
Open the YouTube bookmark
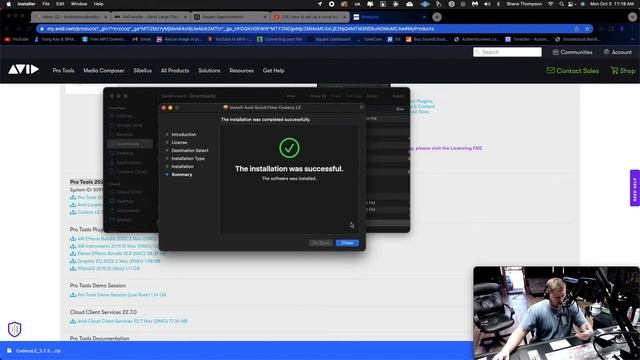(16, 39)
